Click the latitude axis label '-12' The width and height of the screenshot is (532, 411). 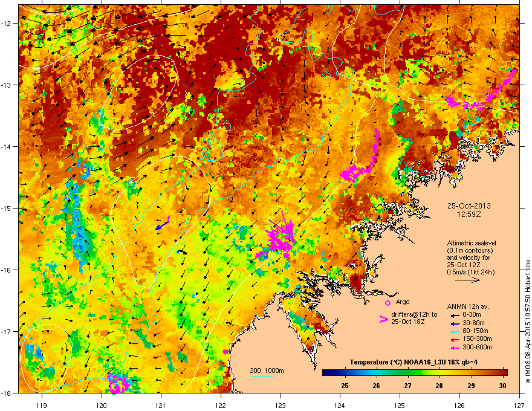coord(7,23)
